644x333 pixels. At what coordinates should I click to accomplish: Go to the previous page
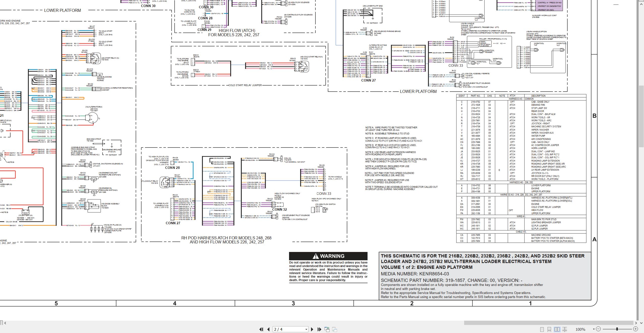point(268,329)
